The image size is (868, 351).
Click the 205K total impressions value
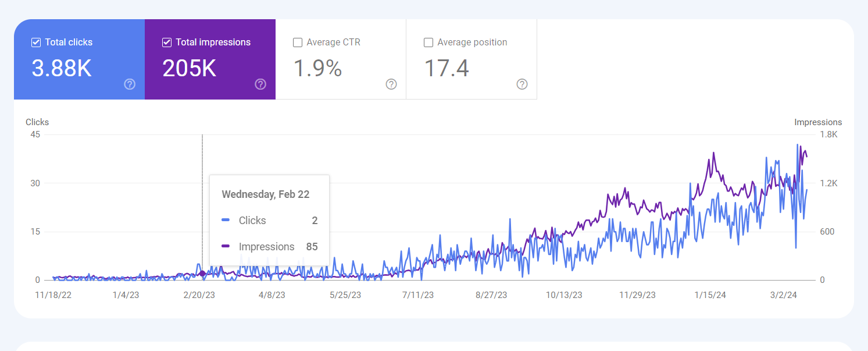coord(190,69)
